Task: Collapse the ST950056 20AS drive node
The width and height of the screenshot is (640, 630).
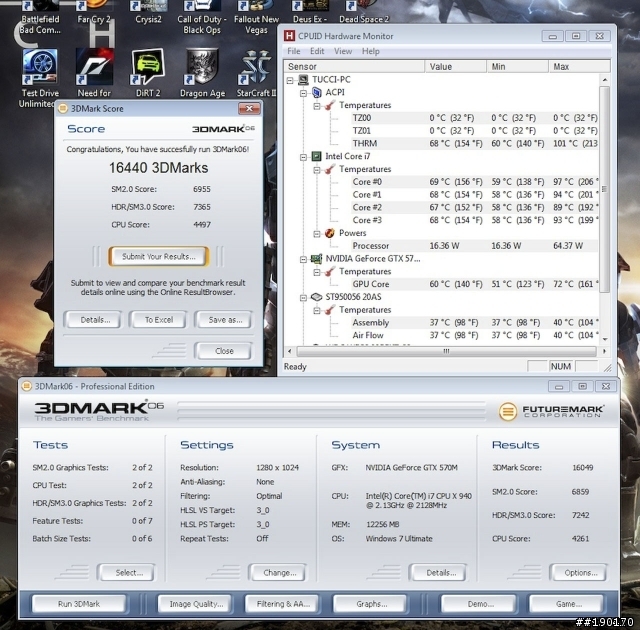Action: point(303,298)
